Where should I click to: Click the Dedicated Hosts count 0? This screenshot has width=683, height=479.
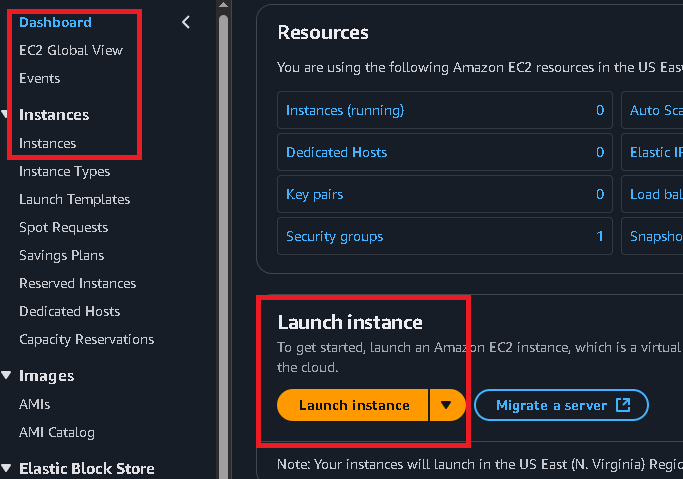pos(600,152)
